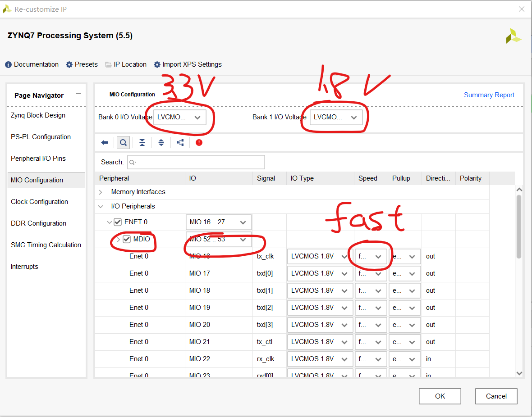Click the Speed column header
Image resolution: width=532 pixels, height=417 pixels.
[x=371, y=178]
